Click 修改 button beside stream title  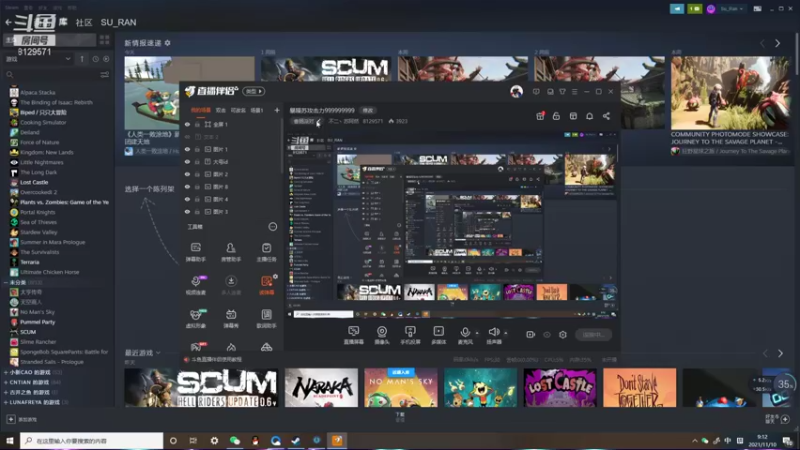(368, 110)
